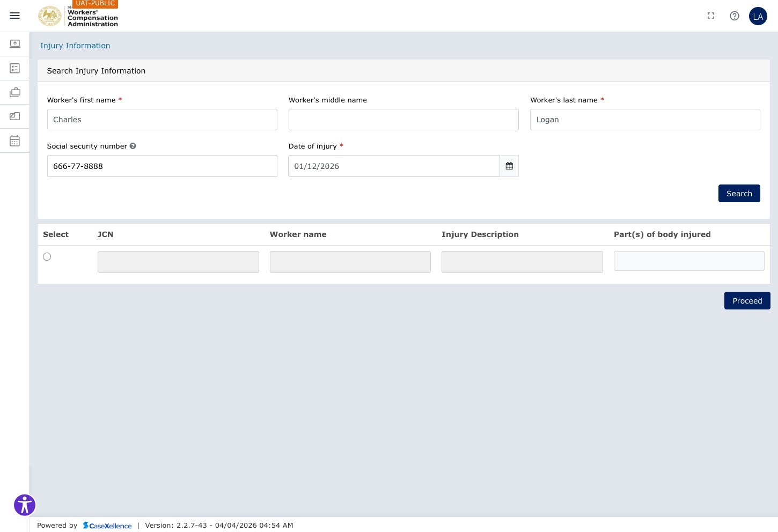This screenshot has width=778, height=532.
Task: Show Social security number help tooltip
Action: (133, 146)
